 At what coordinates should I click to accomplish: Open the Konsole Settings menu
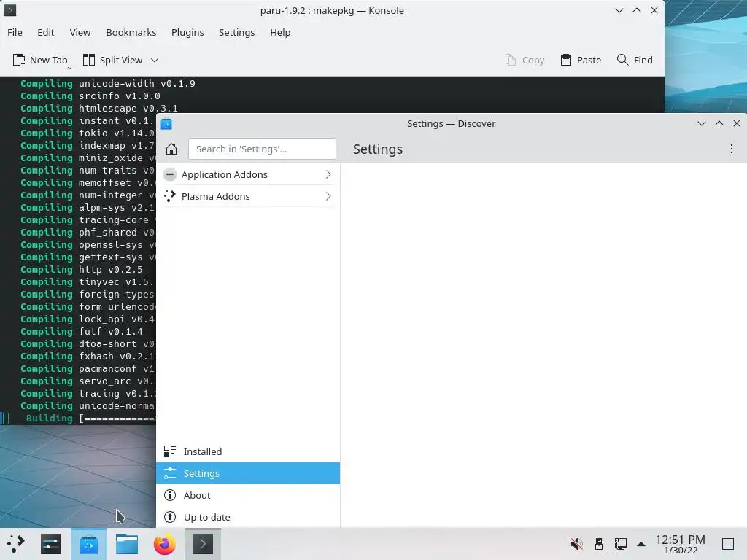pyautogui.click(x=237, y=32)
